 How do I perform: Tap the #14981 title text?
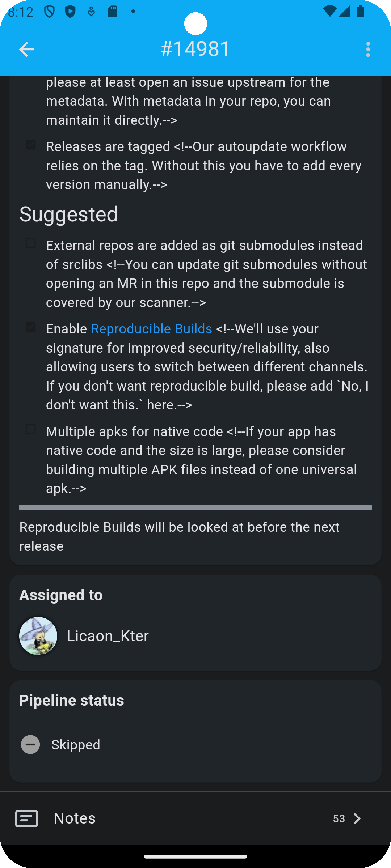tap(195, 49)
